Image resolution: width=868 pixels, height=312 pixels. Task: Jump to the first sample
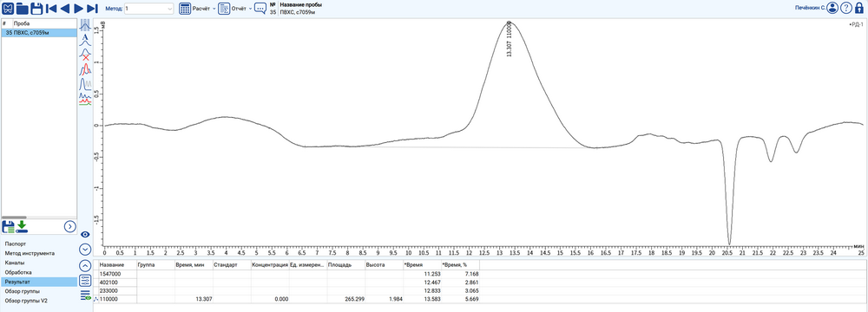point(51,9)
